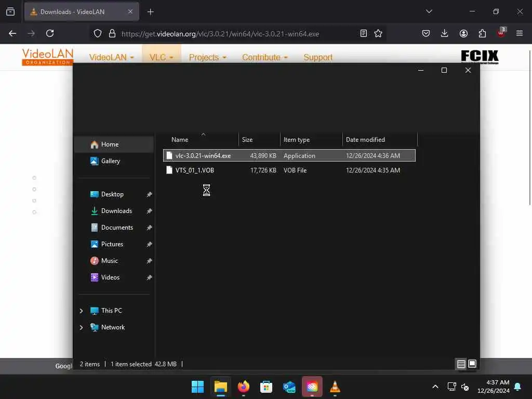532x399 pixels.
Task: Select Network in sidebar
Action: click(113, 327)
